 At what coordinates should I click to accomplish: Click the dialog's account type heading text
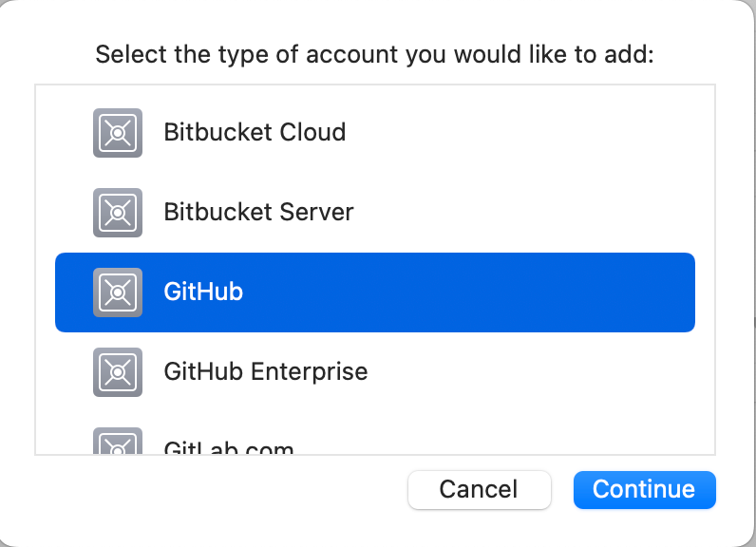click(375, 54)
